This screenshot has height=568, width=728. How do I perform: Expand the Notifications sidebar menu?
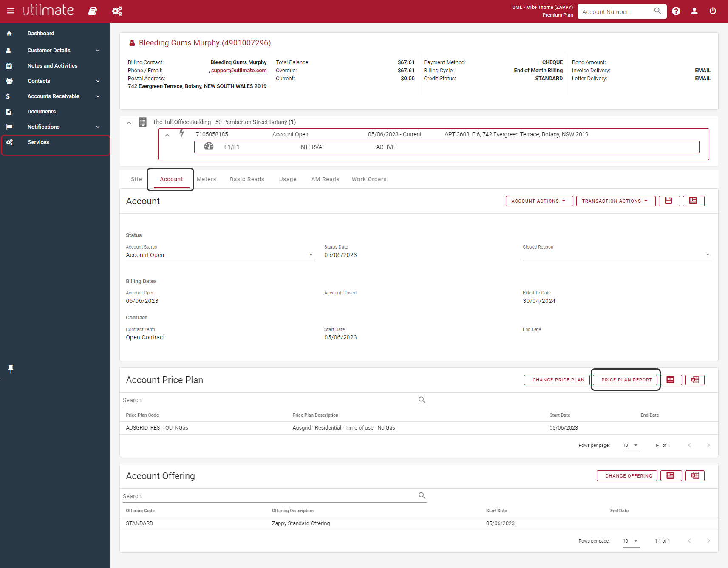[x=98, y=127]
